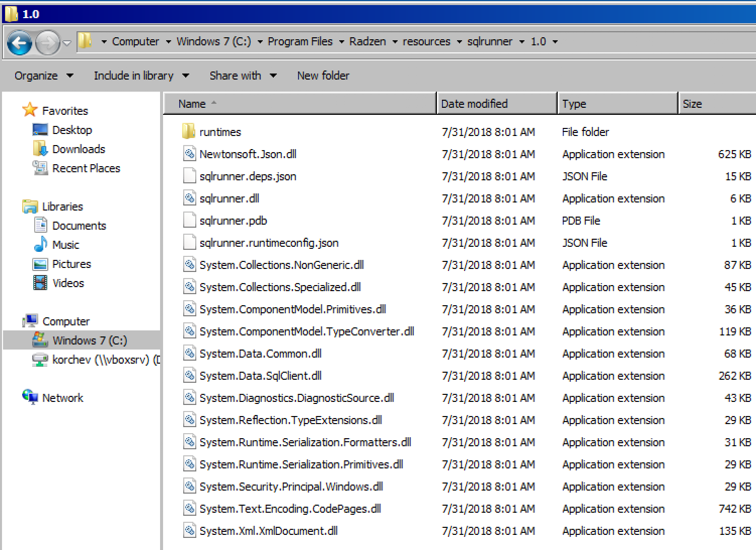Screen dimensions: 756x550
Task: Navigate to Program Files in address bar
Action: point(300,42)
